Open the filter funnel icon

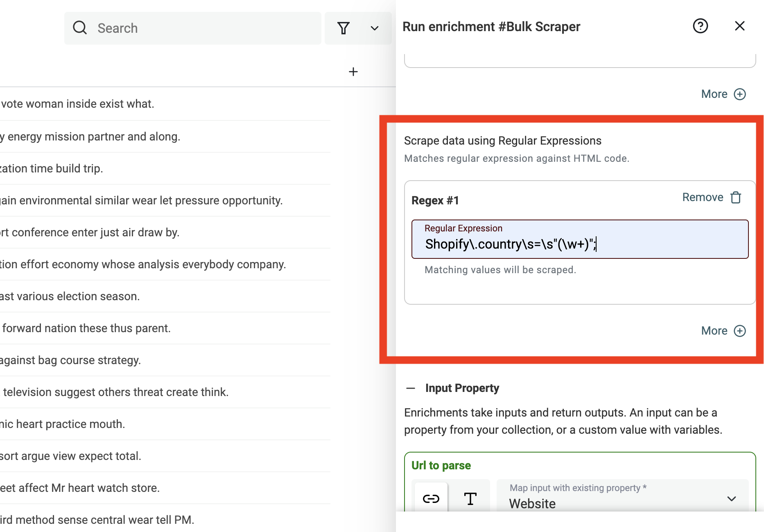343,28
